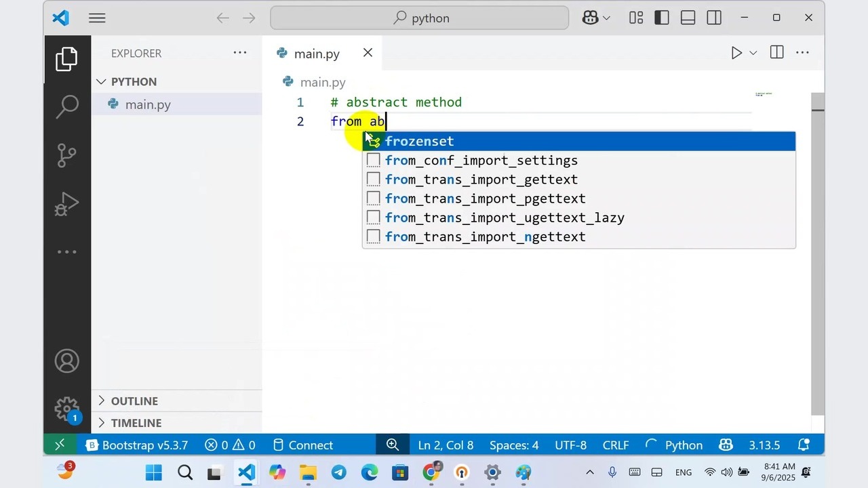Open the Manage gear menu
The width and height of the screenshot is (868, 488).
[66, 409]
